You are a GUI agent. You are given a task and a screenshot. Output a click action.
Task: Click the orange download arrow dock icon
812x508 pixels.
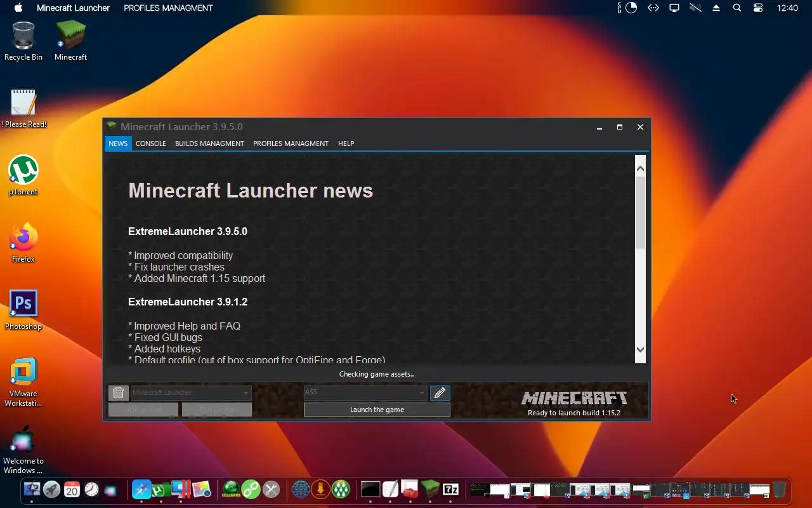pyautogui.click(x=321, y=490)
